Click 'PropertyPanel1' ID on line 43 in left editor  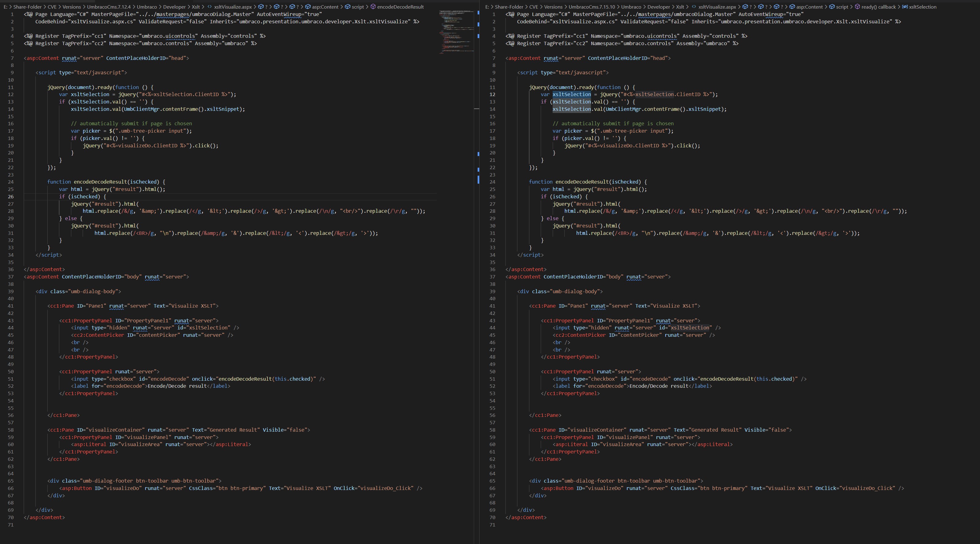(148, 321)
